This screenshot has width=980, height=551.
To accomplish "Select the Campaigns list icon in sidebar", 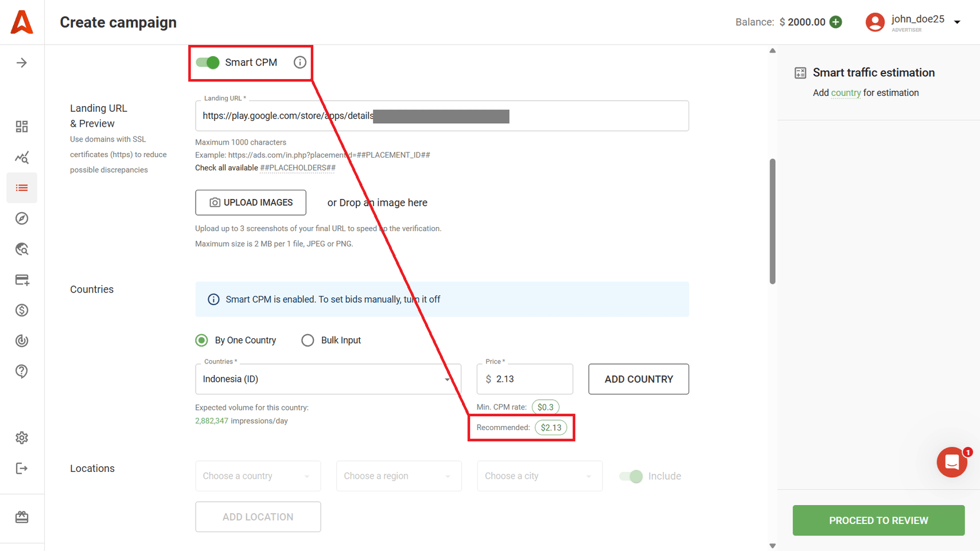I will pyautogui.click(x=22, y=187).
